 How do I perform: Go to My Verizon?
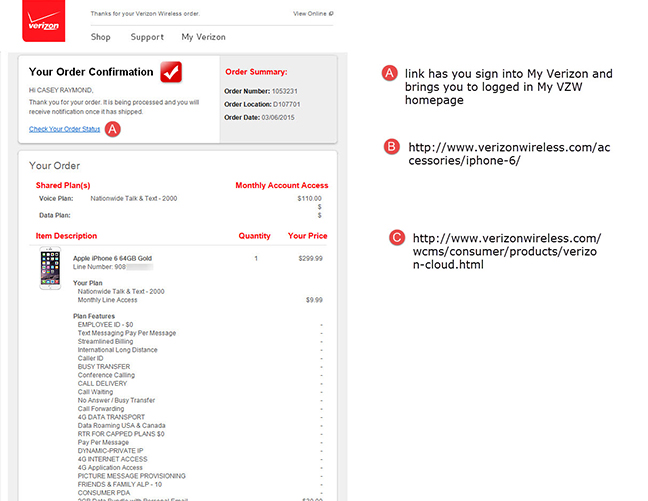point(203,37)
